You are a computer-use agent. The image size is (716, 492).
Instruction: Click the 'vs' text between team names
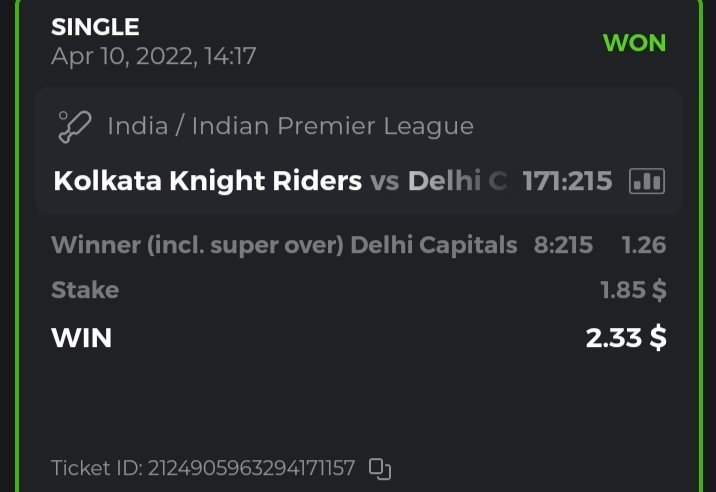pos(385,181)
